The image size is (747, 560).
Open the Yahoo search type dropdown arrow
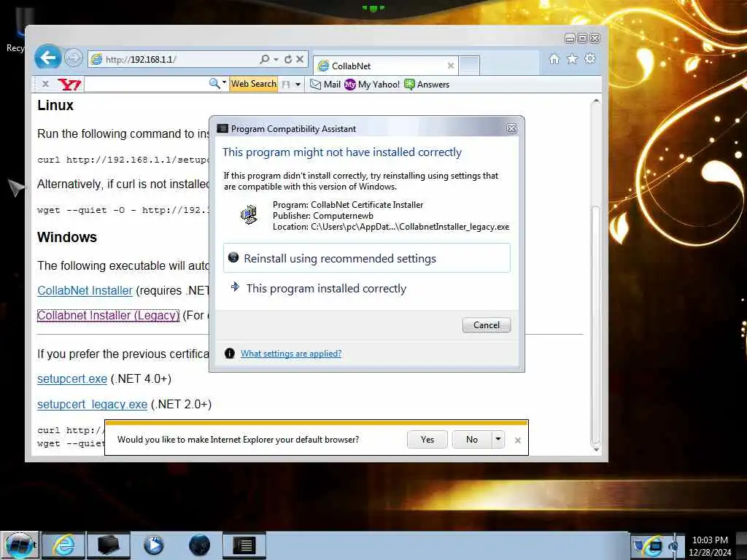pos(225,83)
